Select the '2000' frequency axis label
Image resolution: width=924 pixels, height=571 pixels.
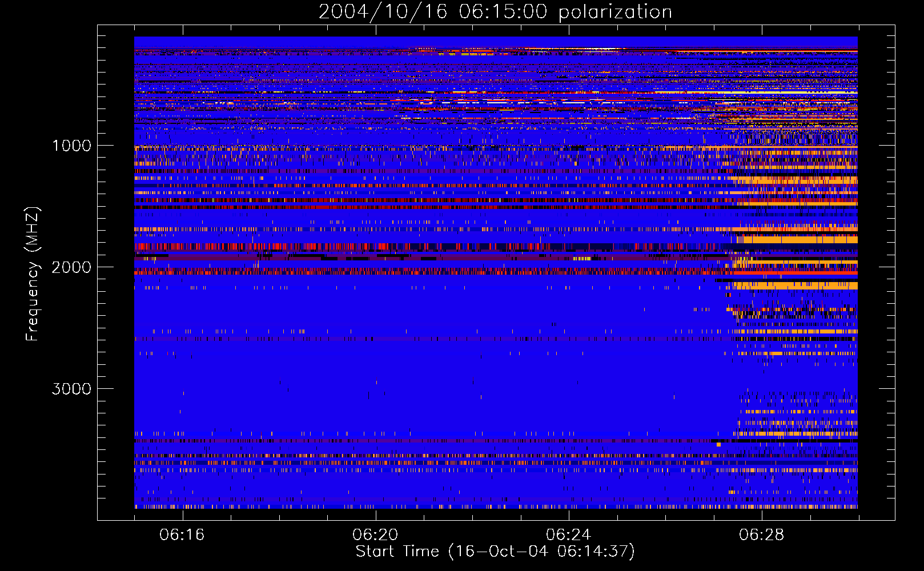click(x=71, y=267)
